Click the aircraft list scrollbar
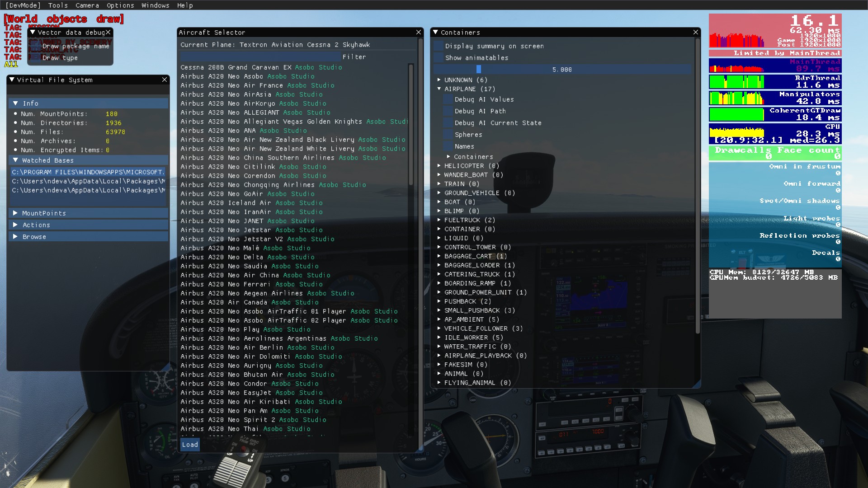This screenshot has height=488, width=868. tap(411, 125)
